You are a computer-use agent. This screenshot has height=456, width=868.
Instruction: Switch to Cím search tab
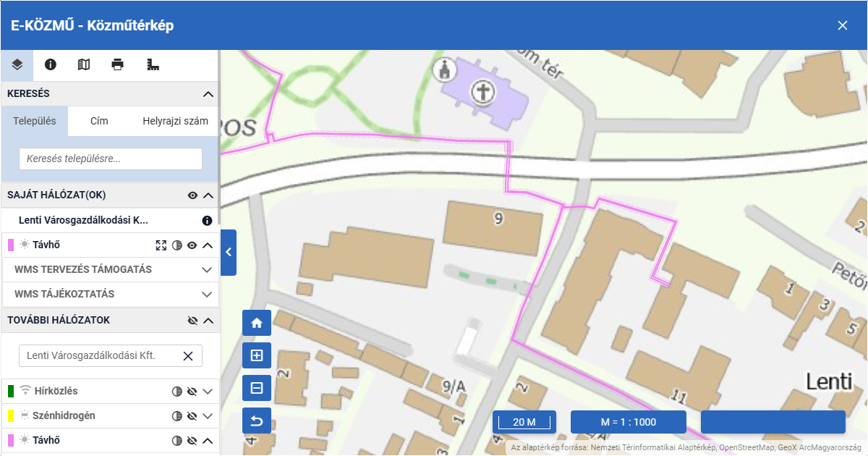coord(99,121)
